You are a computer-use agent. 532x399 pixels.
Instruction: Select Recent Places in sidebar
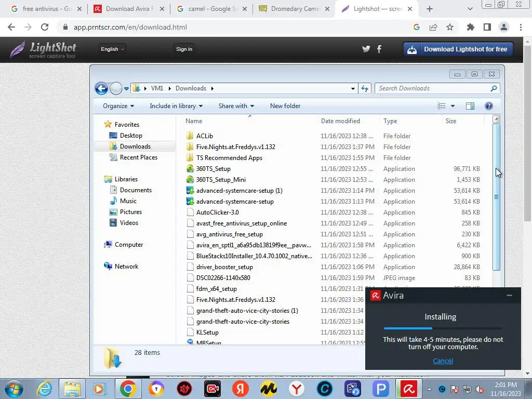tap(138, 157)
